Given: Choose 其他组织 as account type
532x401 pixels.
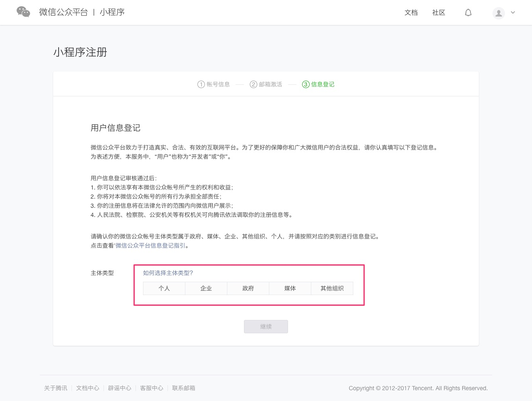Looking at the screenshot, I should point(332,288).
